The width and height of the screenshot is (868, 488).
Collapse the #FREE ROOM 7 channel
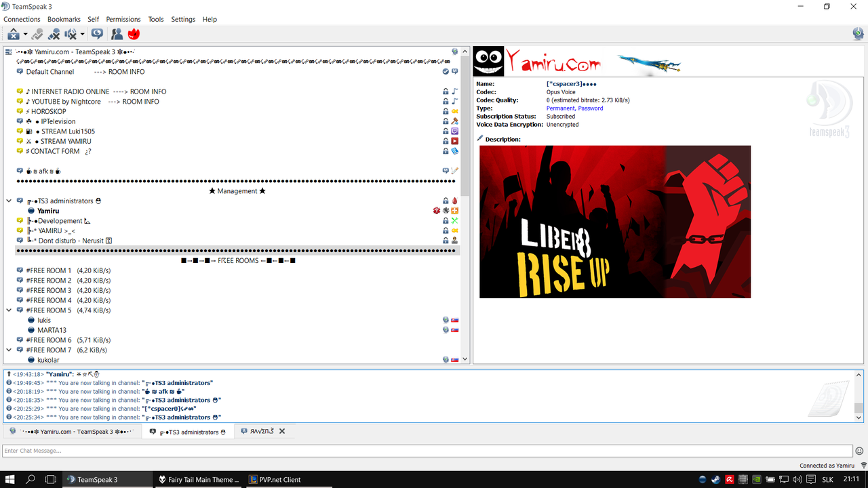pos(9,350)
